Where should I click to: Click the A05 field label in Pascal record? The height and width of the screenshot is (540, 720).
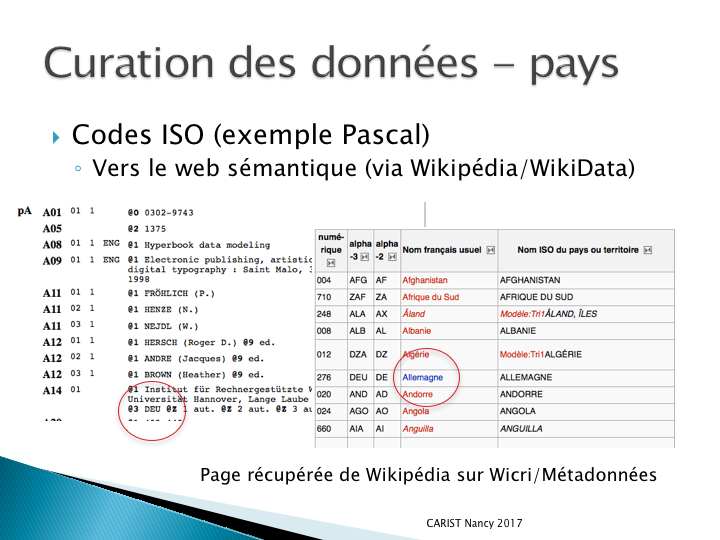click(52, 229)
